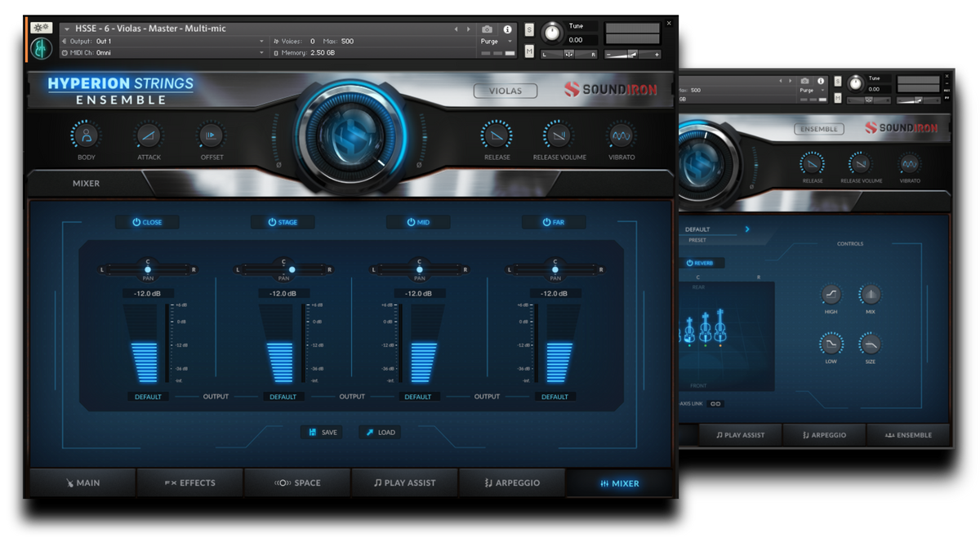Screen dimensions: 980x551
Task: Click the reverb Mix knob in the back window
Action: coord(870,295)
